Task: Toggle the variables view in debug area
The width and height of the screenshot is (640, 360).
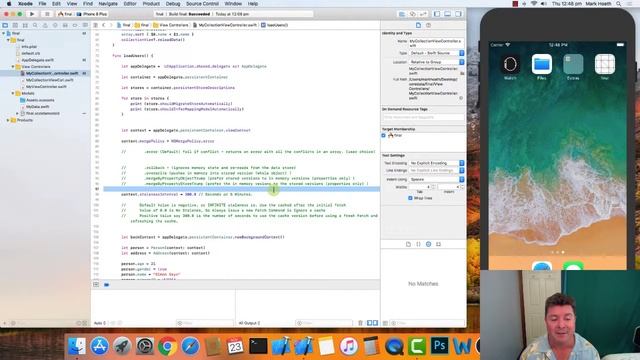Action: [x=369, y=323]
